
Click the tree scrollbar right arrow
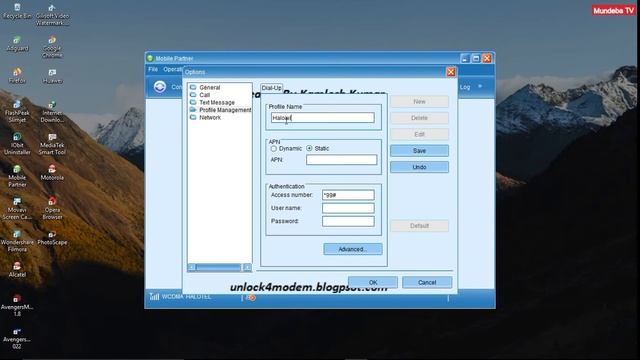click(247, 267)
